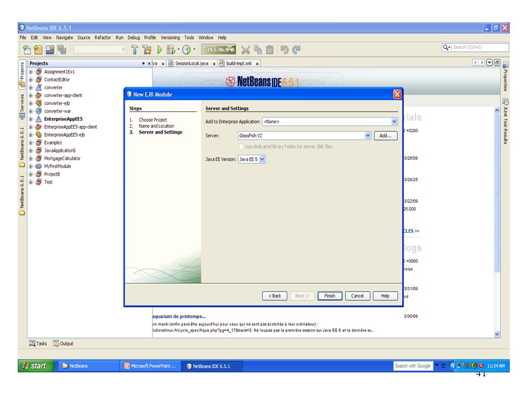The height and width of the screenshot is (399, 532).
Task: Click the Windows start button
Action: (x=35, y=366)
